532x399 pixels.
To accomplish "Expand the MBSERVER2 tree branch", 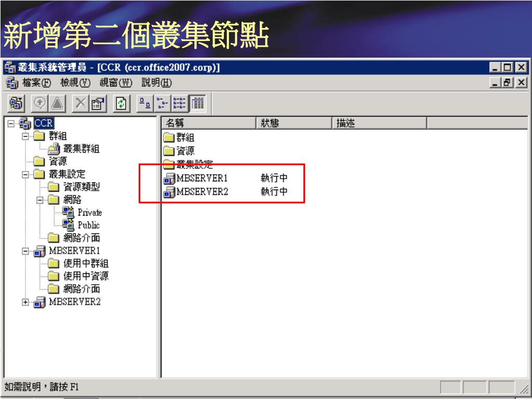I will point(25,302).
